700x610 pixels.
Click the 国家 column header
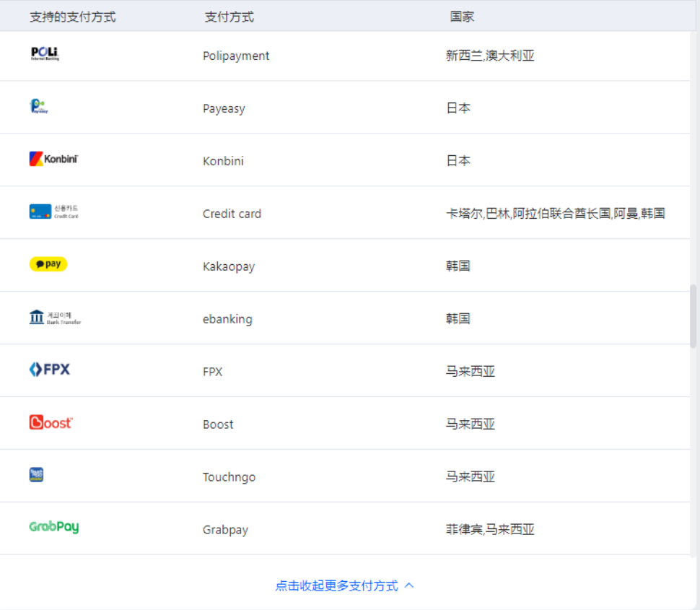460,16
